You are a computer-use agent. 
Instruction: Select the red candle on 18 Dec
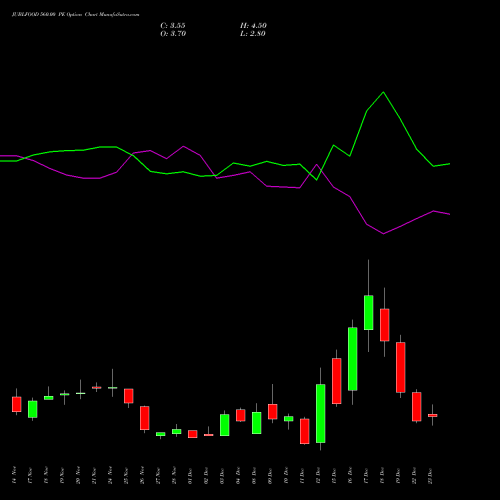[384, 325]
